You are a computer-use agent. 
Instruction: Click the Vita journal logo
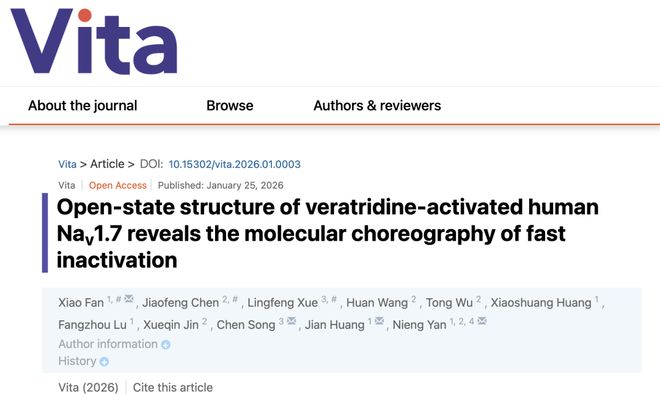tap(94, 41)
